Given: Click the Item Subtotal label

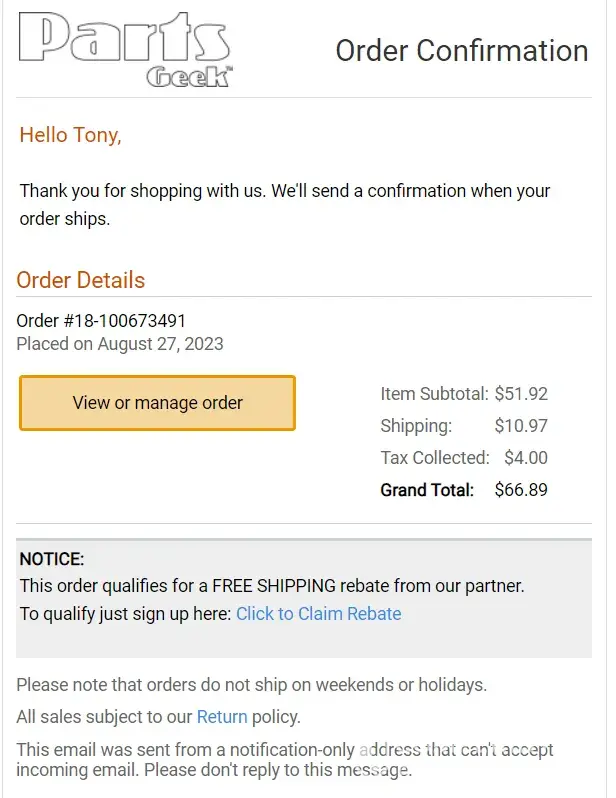Looking at the screenshot, I should 434,394.
